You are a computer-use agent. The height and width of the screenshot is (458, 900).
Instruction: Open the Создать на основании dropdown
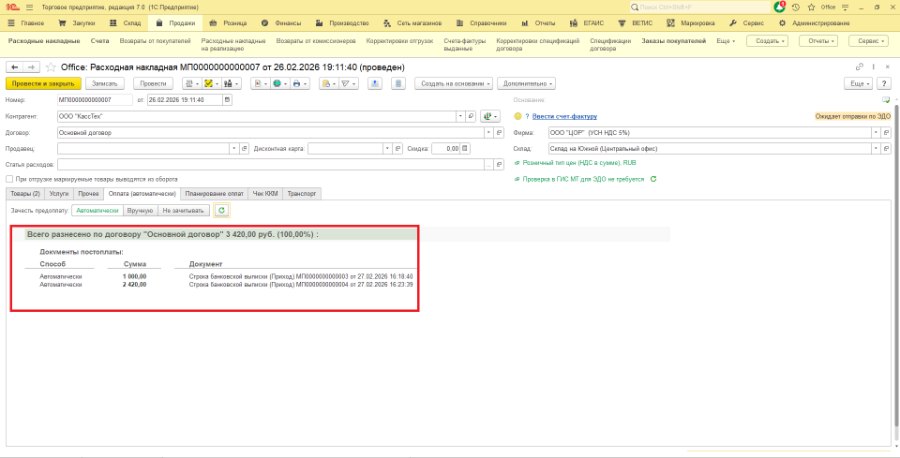[x=454, y=84]
